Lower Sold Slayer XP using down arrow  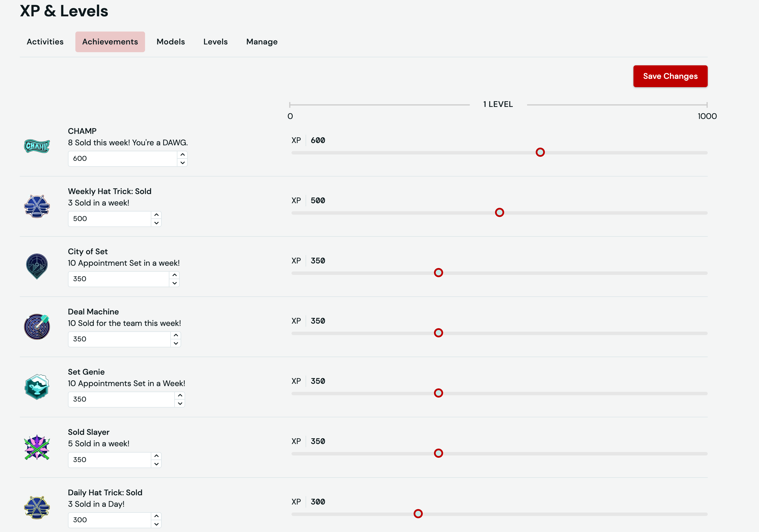coord(157,464)
